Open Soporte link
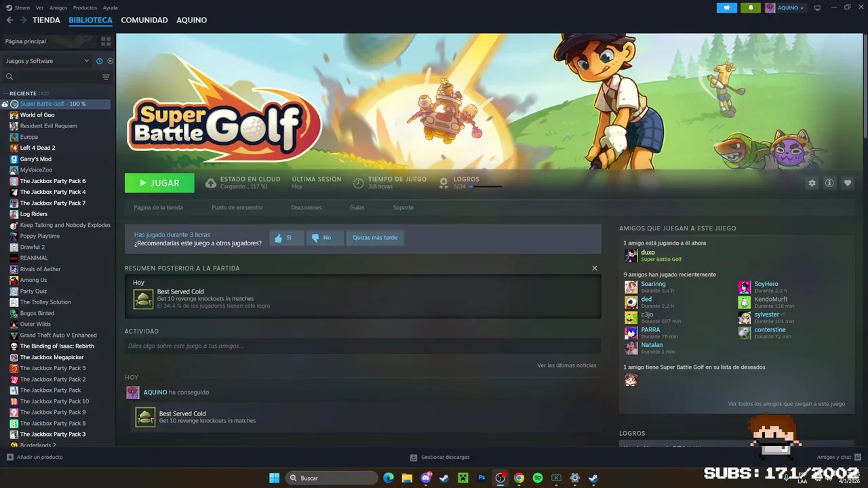Screen dimensions: 868x488 click(403, 207)
